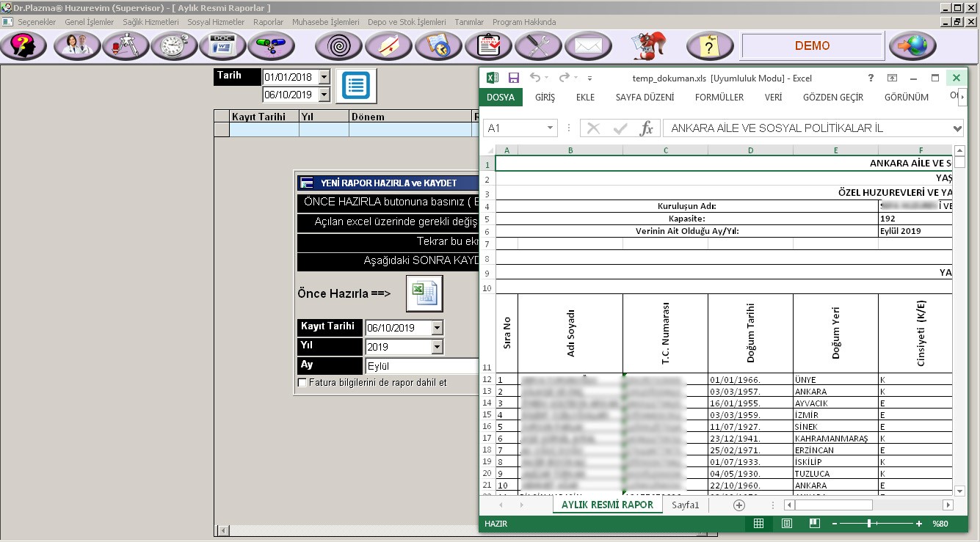Screen dimensions: 980x542
Task: Open the Sosyal Hizmetler menu
Action: pyautogui.click(x=216, y=22)
